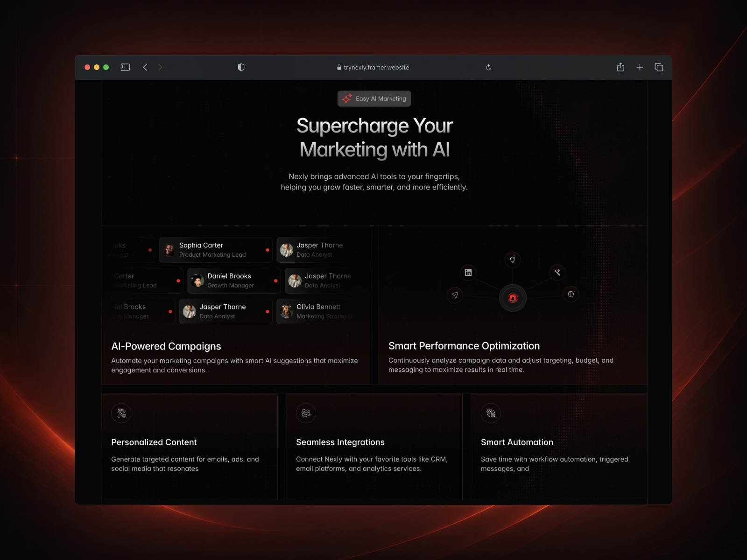Click the sparkle icon in the badge
The height and width of the screenshot is (560, 747).
tap(347, 98)
